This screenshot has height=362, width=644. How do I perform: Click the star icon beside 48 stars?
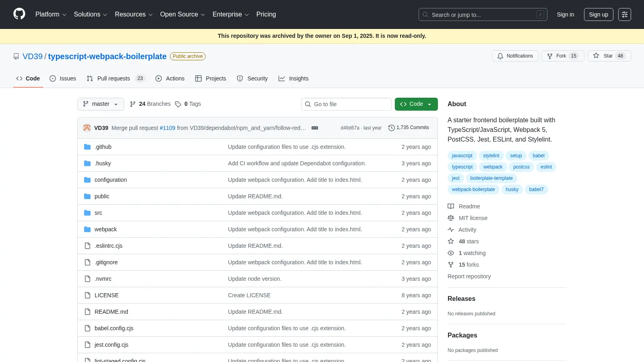(451, 241)
